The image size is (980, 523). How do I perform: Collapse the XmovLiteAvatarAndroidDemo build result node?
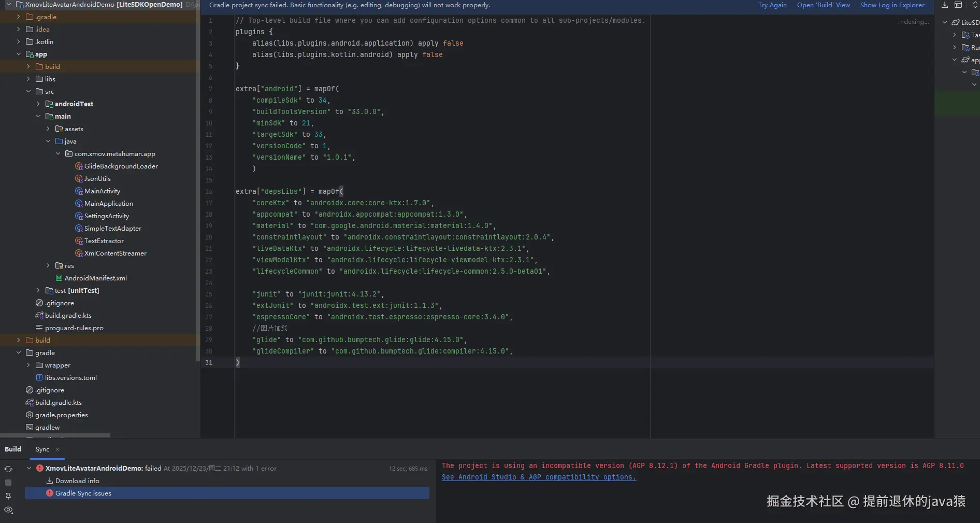tap(29, 468)
